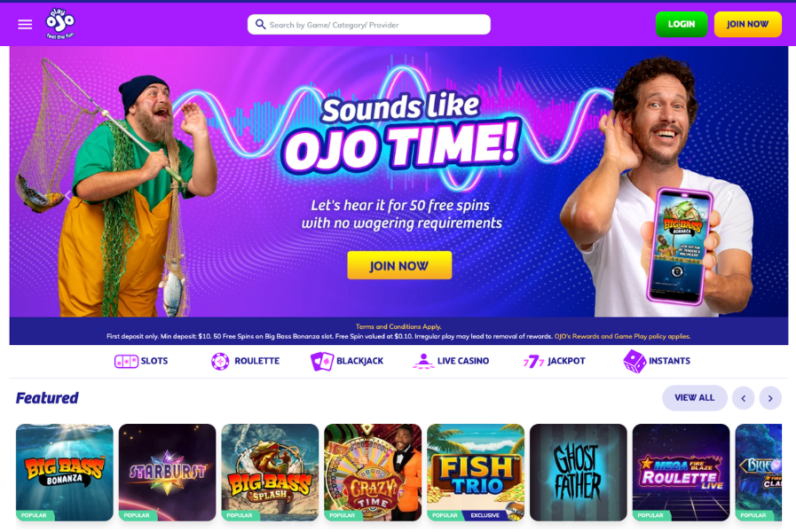Viewport: 796px width, 532px height.
Task: Open the Crazy Time game thumbnail
Action: 373,473
